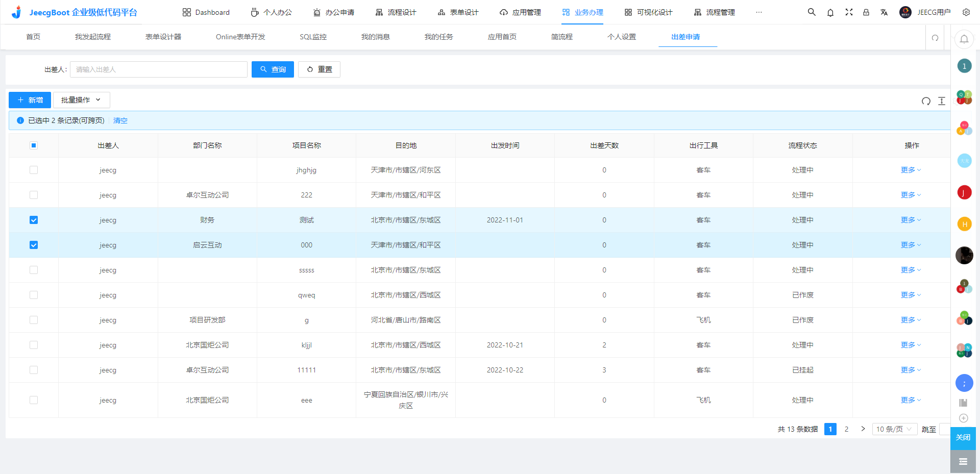This screenshot has height=474, width=980.
Task: Open the search magnifier in top header
Action: pos(811,12)
